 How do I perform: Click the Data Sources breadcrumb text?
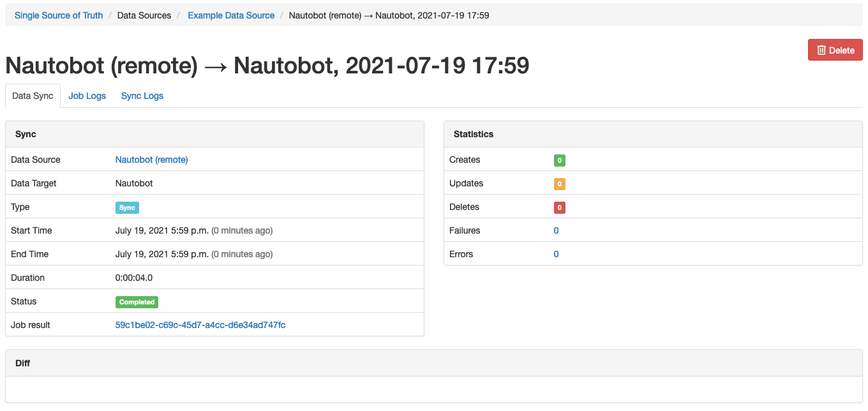[144, 15]
